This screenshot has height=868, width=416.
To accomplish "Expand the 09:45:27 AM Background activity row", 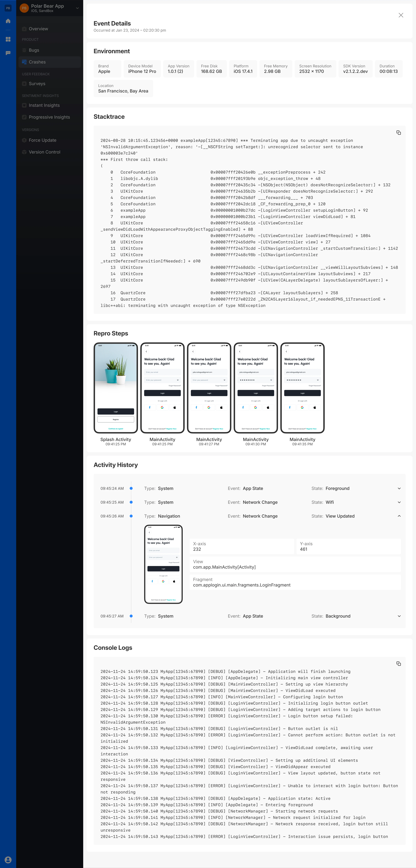I will tap(399, 616).
